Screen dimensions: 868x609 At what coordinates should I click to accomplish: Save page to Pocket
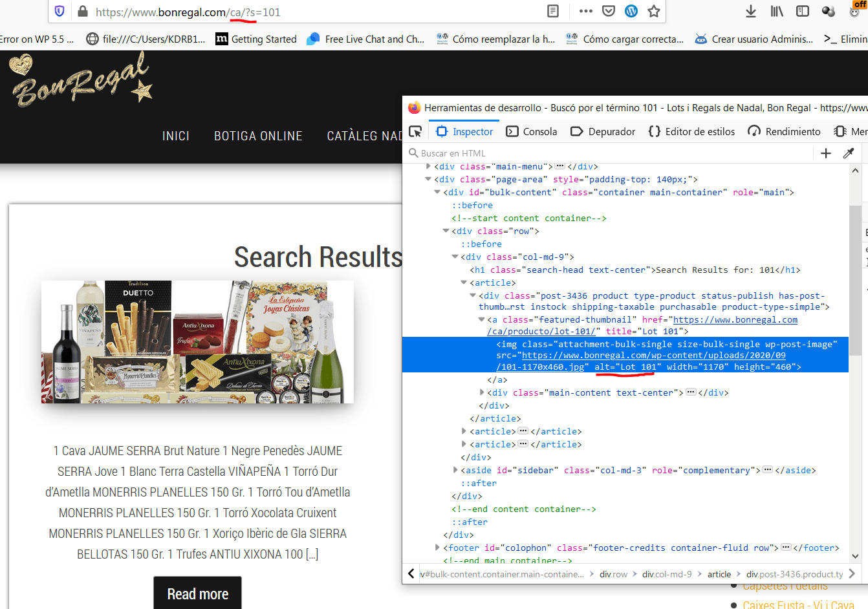coord(609,11)
